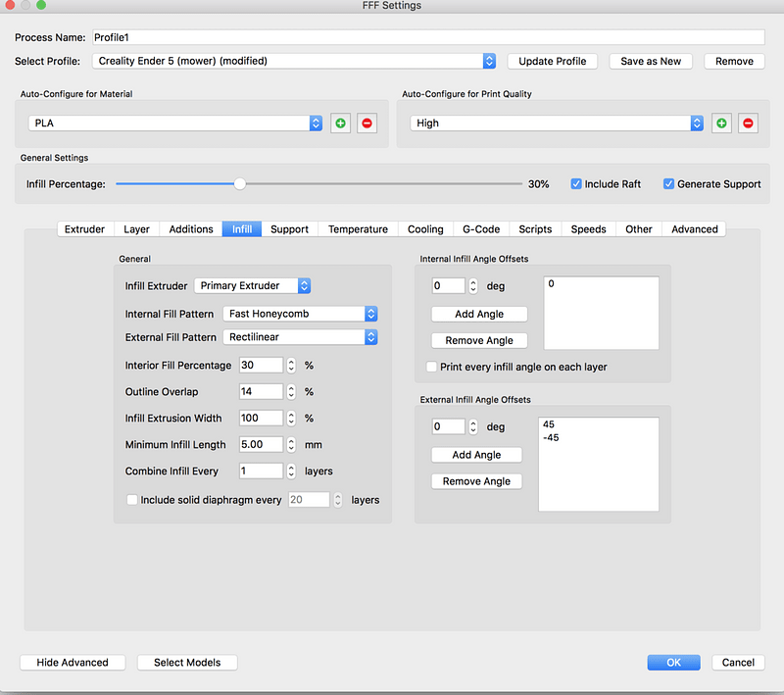Click the Cancel button
This screenshot has height=695, width=784.
point(738,662)
